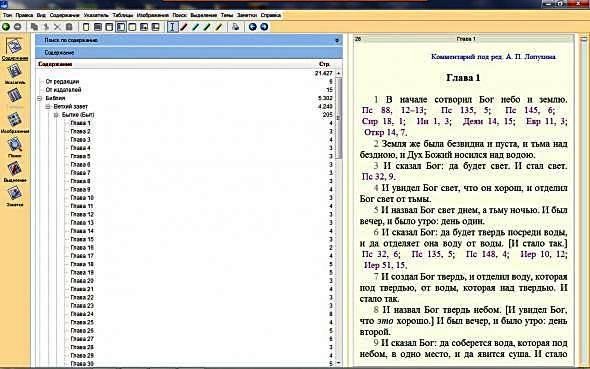Screen dimensions: 590x369
Task: Select Глава 25 in the contents tree
Action: coord(82,322)
